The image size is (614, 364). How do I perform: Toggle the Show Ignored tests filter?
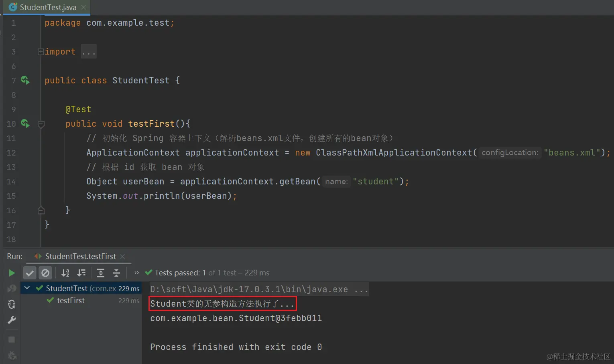45,273
